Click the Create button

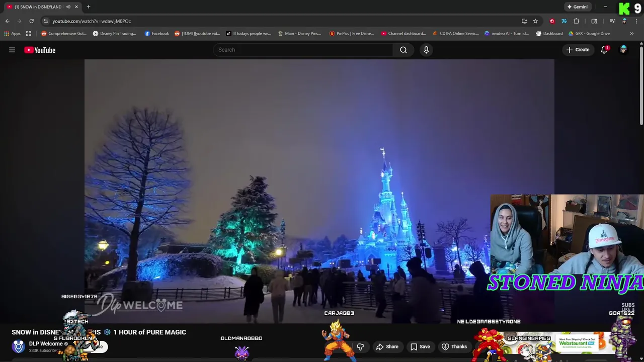coord(578,50)
